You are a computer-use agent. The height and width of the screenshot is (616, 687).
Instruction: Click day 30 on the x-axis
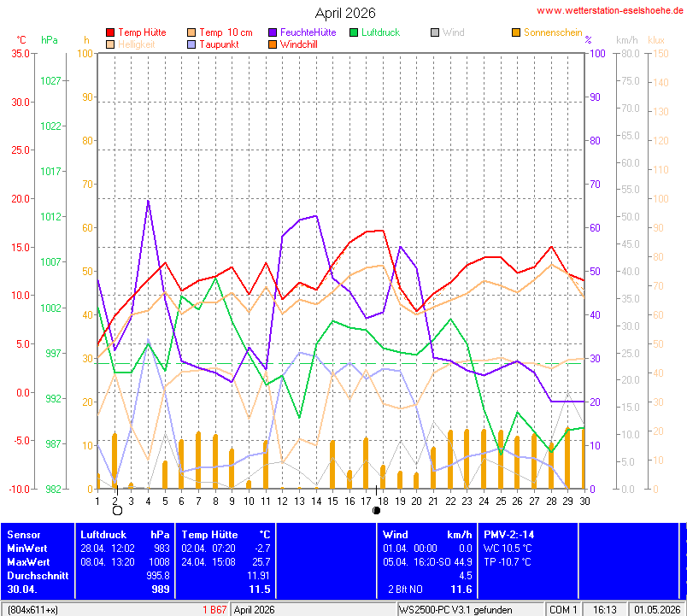pos(584,502)
